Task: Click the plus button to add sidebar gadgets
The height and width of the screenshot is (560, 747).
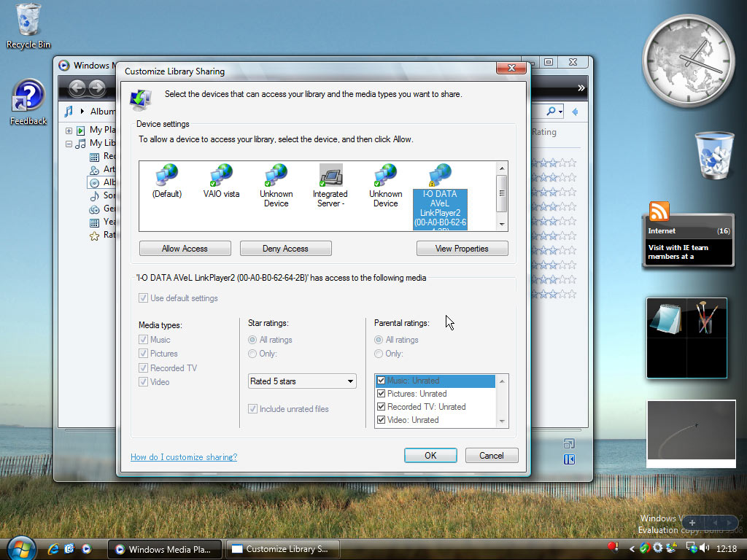Action: [x=692, y=523]
